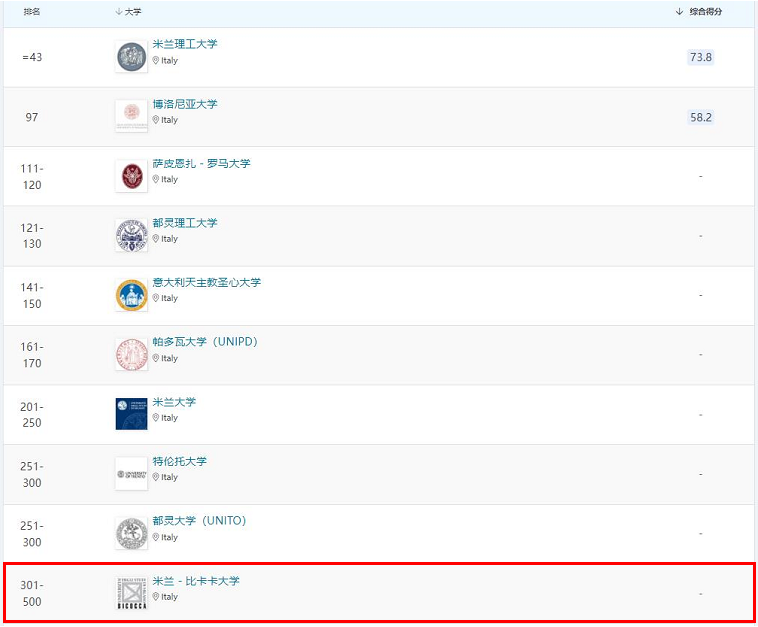Image resolution: width=758 pixels, height=627 pixels.
Task: Open the 都灵大学 (UNITO) logo
Action: [131, 533]
